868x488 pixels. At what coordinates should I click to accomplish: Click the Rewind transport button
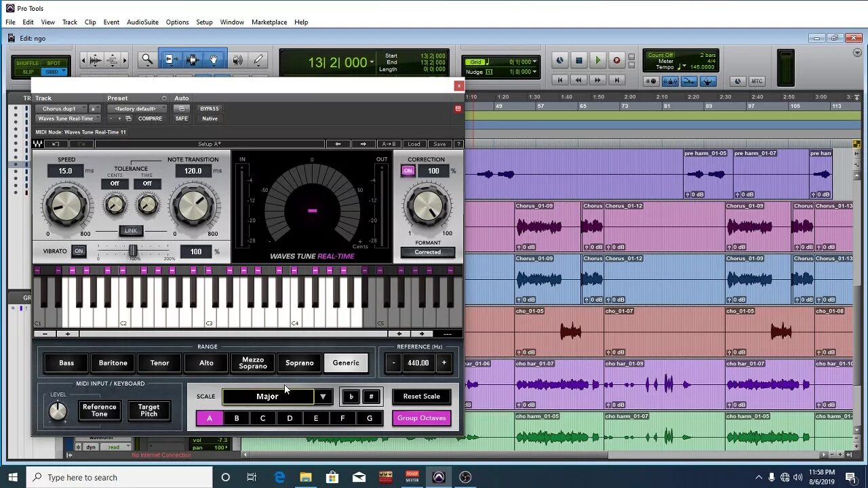(x=578, y=80)
